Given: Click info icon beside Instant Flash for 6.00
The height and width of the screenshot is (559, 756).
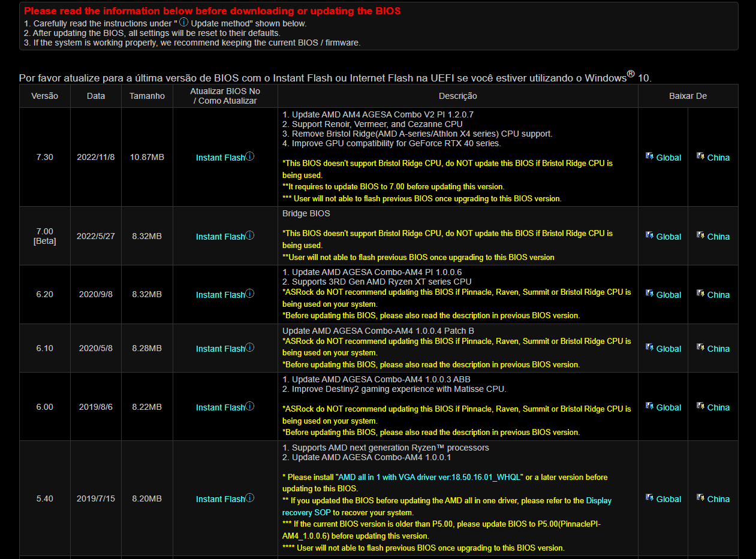Looking at the screenshot, I should tap(250, 406).
